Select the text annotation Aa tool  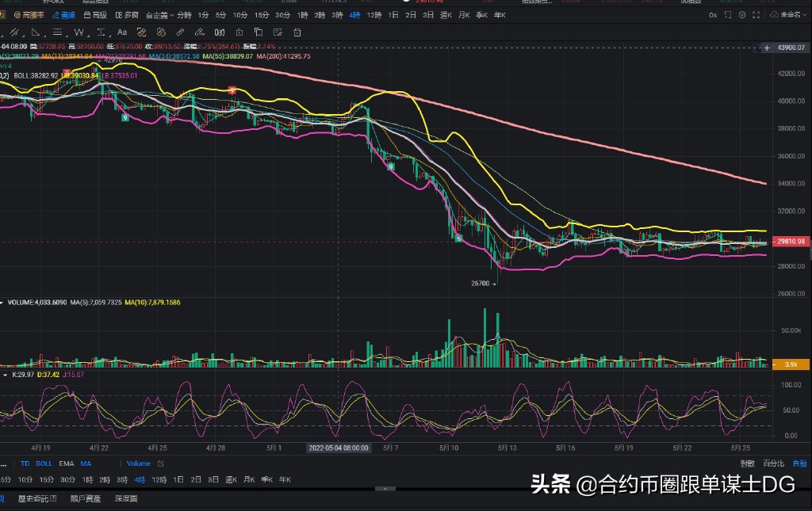click(121, 32)
